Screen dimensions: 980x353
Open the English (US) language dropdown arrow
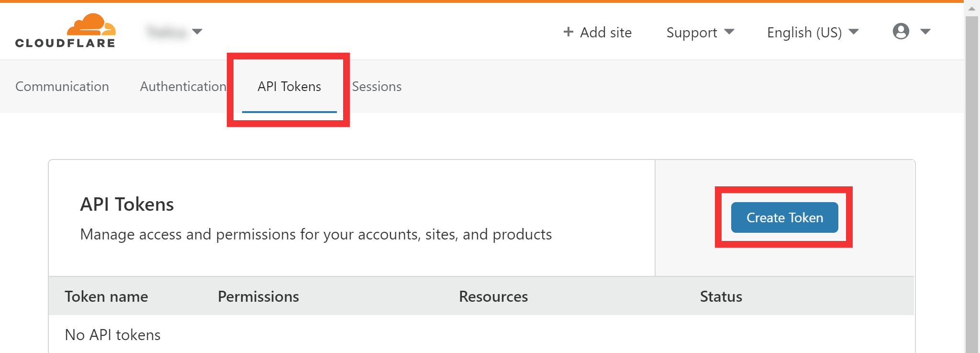click(854, 32)
